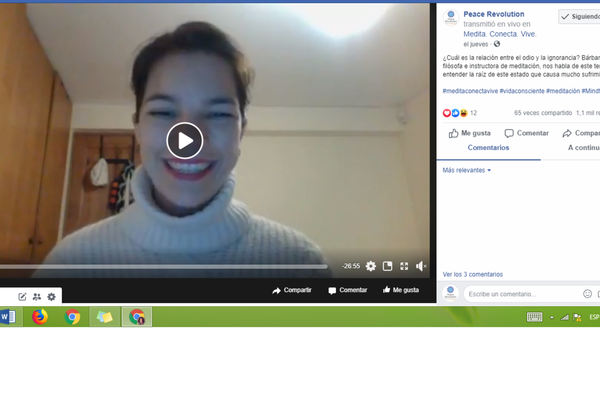Open Sticky Notes from the taskbar
This screenshot has width=600, height=400.
click(104, 317)
